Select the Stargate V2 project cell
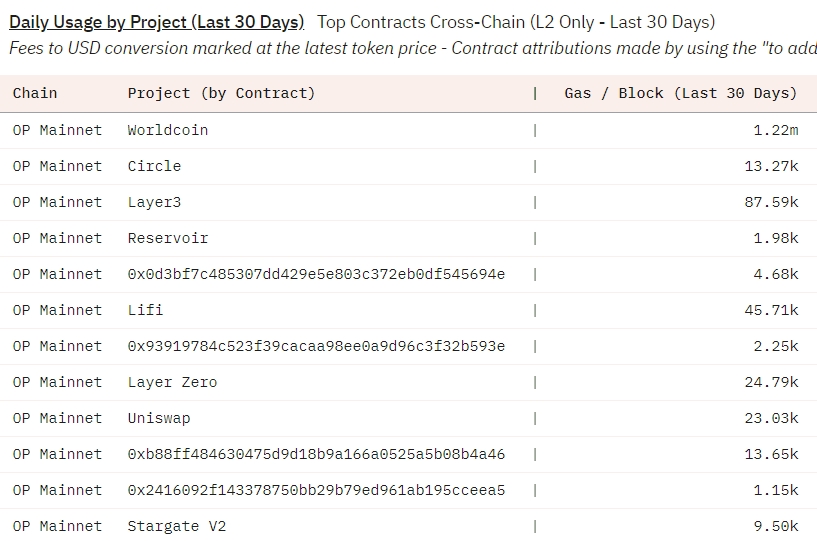This screenshot has height=541, width=817. tap(177, 526)
